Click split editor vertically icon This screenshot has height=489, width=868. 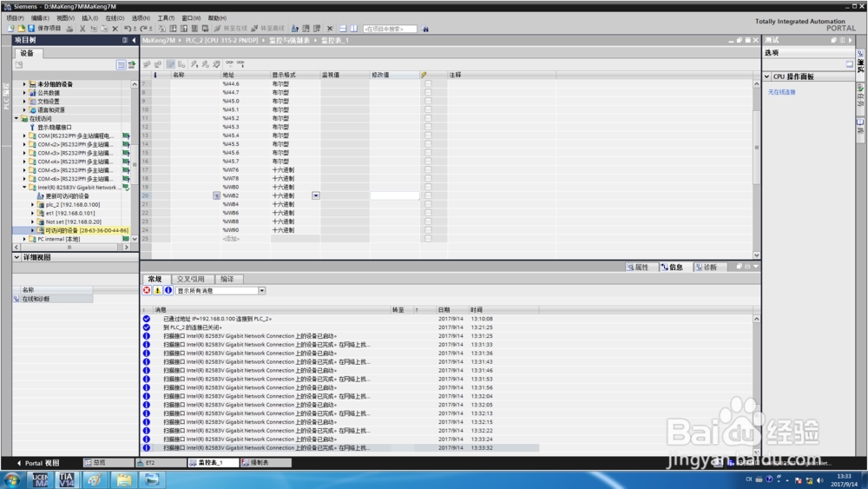tap(354, 29)
